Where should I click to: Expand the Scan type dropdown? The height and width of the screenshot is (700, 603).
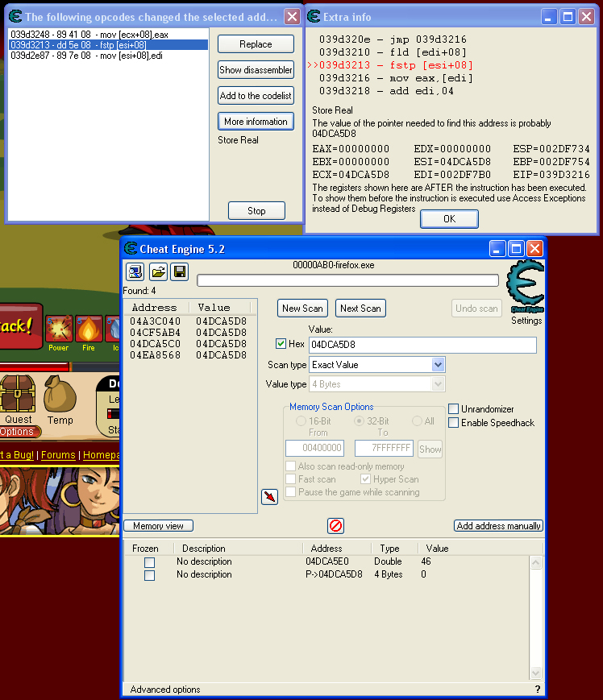(438, 365)
